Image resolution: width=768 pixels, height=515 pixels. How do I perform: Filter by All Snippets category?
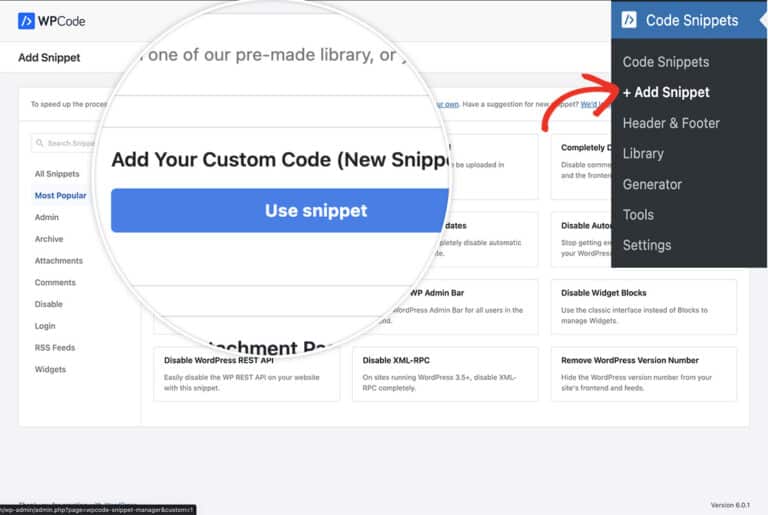click(x=57, y=174)
